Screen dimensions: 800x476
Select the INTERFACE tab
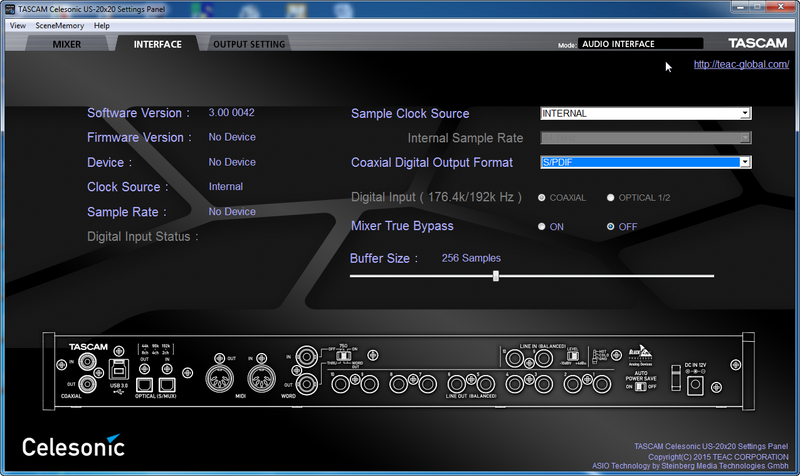tap(158, 44)
